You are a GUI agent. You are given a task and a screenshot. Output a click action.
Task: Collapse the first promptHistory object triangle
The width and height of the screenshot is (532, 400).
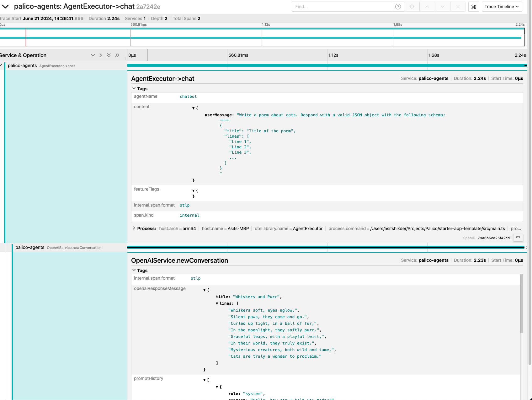tap(217, 387)
